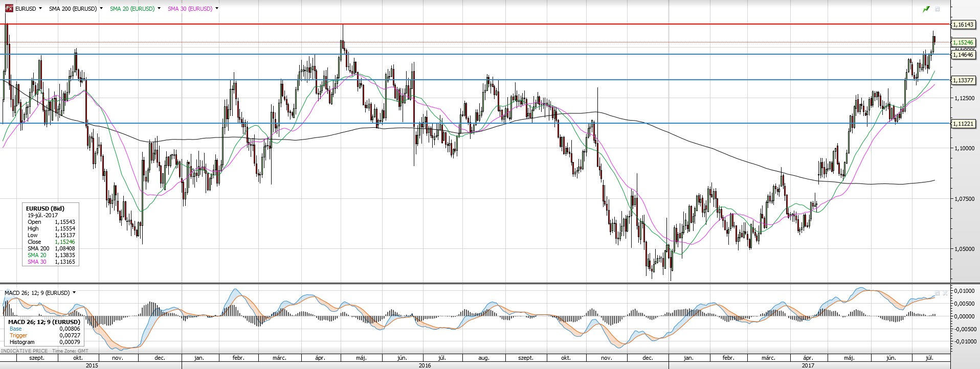Click the máj. 2016 month on axis
This screenshot has width=980, height=369.
361,358
